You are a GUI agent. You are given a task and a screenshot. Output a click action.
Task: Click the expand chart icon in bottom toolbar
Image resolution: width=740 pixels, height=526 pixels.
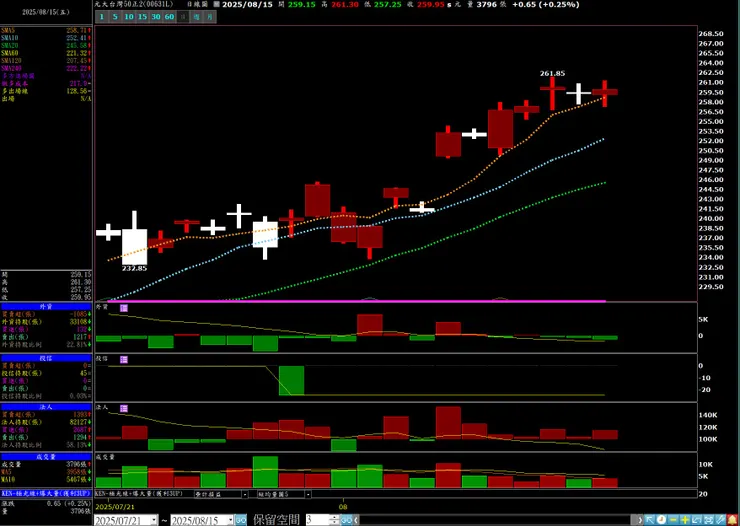[x=697, y=520]
